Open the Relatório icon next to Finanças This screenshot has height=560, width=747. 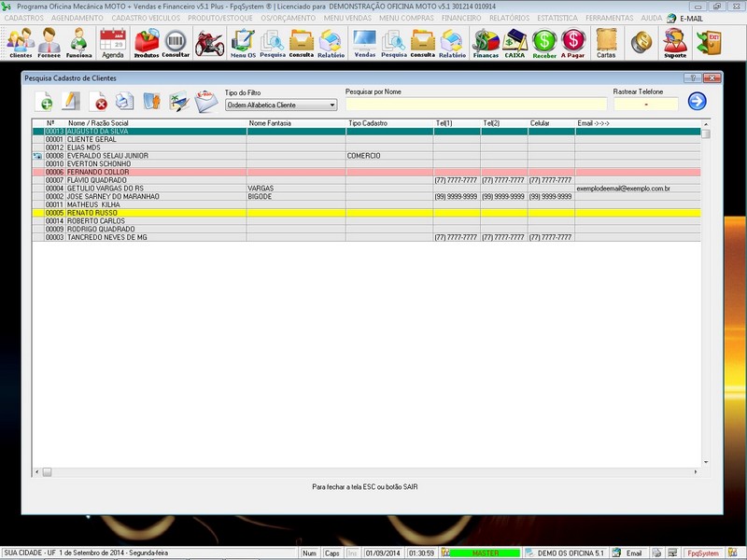[x=452, y=43]
